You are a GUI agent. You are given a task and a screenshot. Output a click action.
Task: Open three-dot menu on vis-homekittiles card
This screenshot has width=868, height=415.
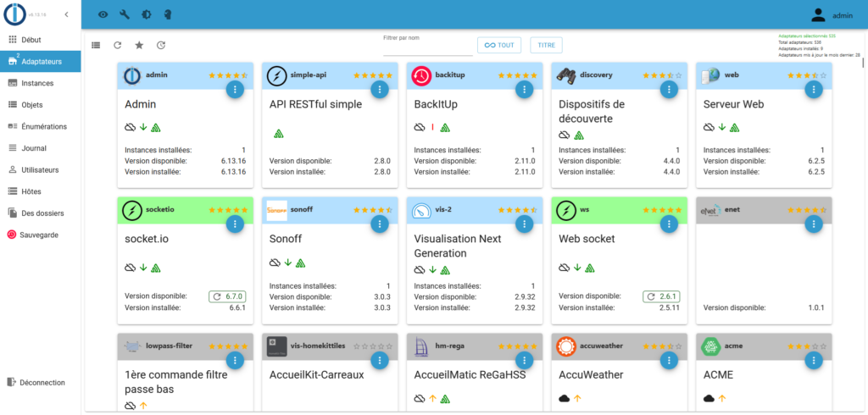(x=379, y=360)
